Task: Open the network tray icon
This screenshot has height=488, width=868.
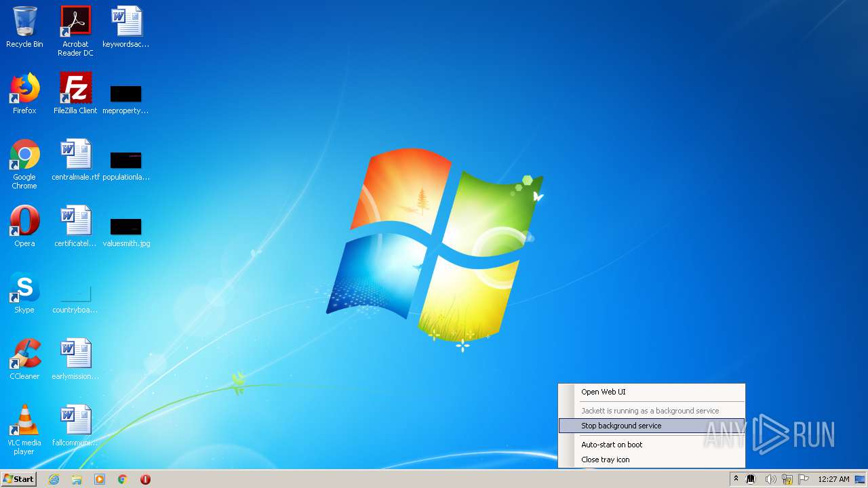Action: [787, 479]
